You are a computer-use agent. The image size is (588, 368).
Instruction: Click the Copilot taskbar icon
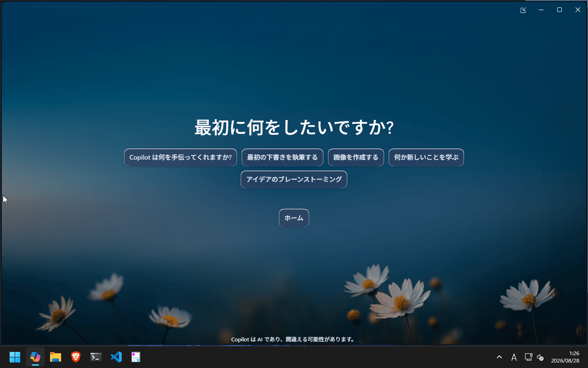pos(35,357)
